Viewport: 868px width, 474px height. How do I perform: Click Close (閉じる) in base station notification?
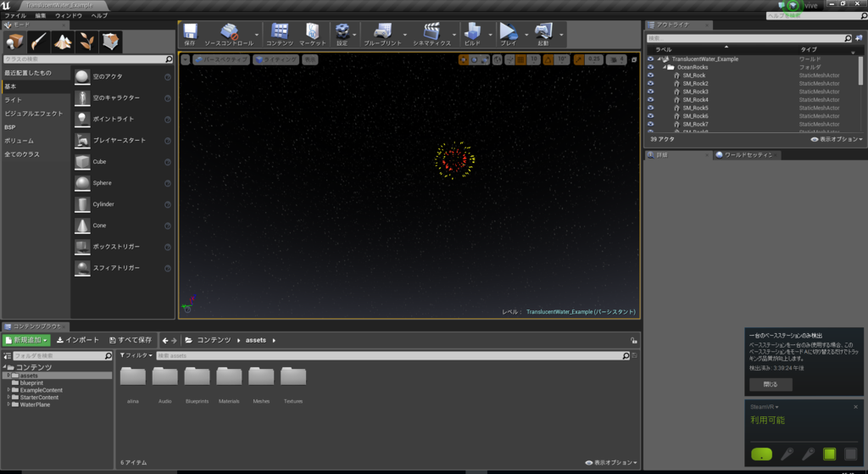point(770,384)
